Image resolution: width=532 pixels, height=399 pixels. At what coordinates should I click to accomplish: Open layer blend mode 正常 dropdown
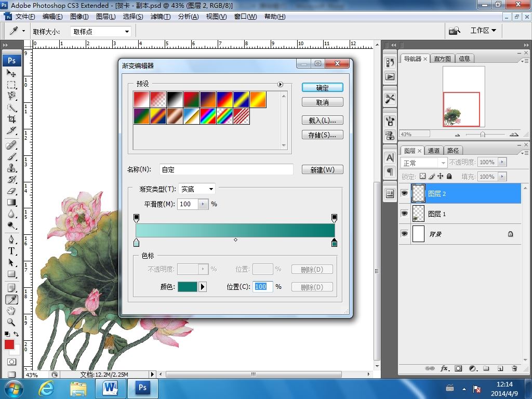[424, 163]
